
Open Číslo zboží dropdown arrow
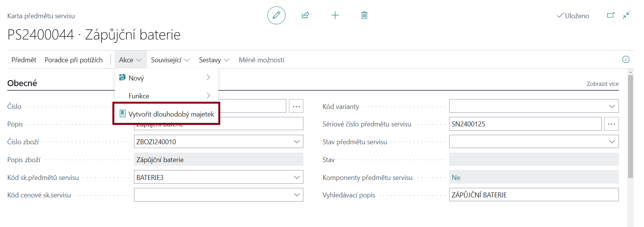pyautogui.click(x=297, y=142)
